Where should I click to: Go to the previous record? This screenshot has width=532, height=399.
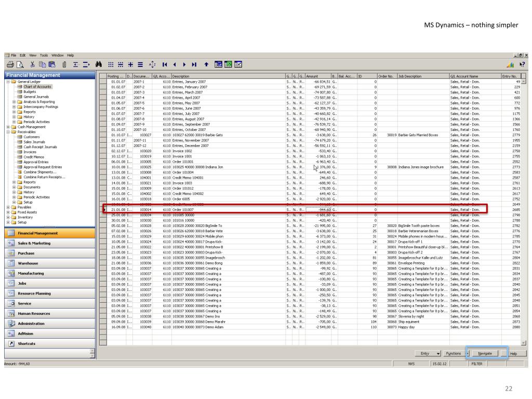click(175, 64)
